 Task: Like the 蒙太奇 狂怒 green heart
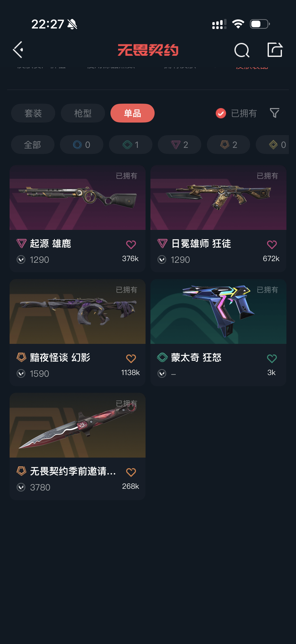(x=272, y=358)
